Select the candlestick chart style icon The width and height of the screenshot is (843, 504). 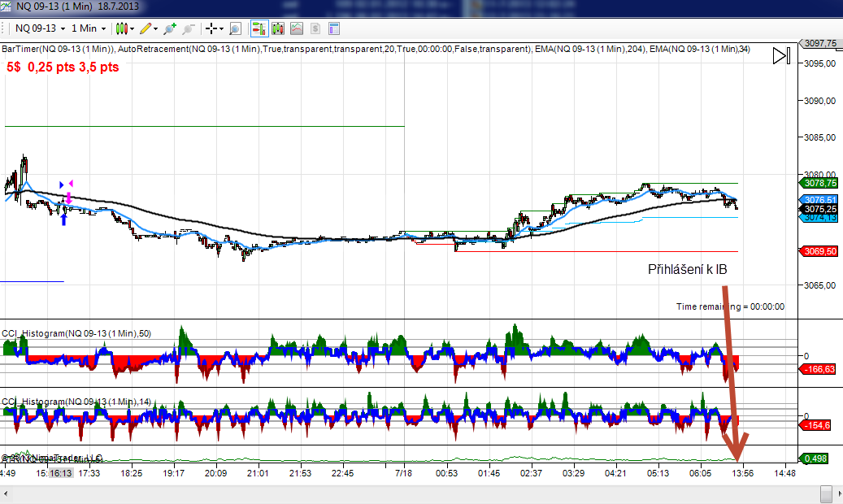click(x=122, y=28)
